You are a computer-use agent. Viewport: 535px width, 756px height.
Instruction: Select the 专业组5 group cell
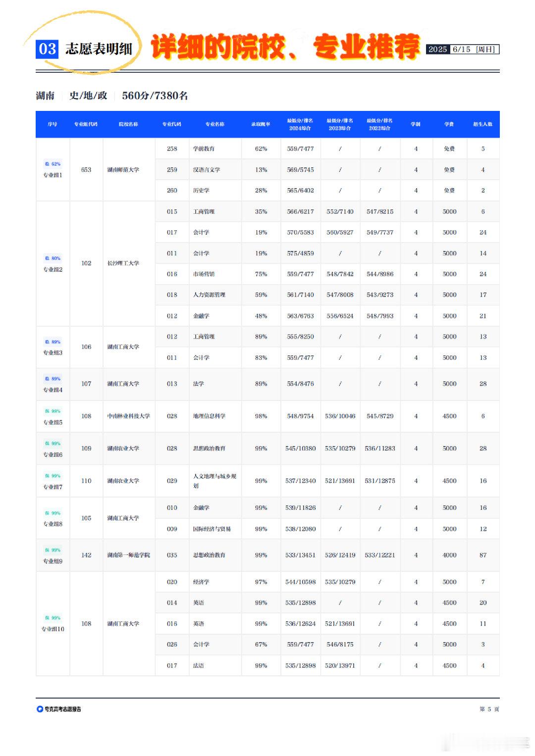coord(53,416)
